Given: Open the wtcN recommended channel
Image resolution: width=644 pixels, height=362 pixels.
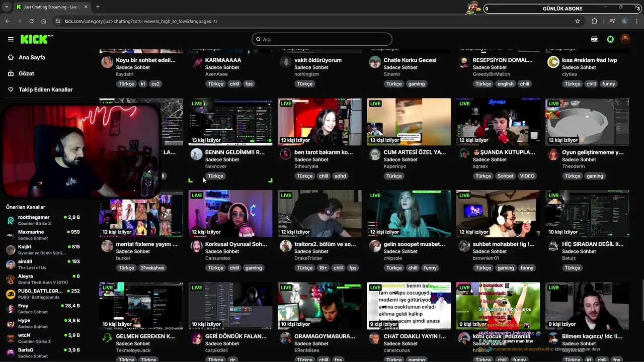Looking at the screenshot, I should (x=43, y=338).
